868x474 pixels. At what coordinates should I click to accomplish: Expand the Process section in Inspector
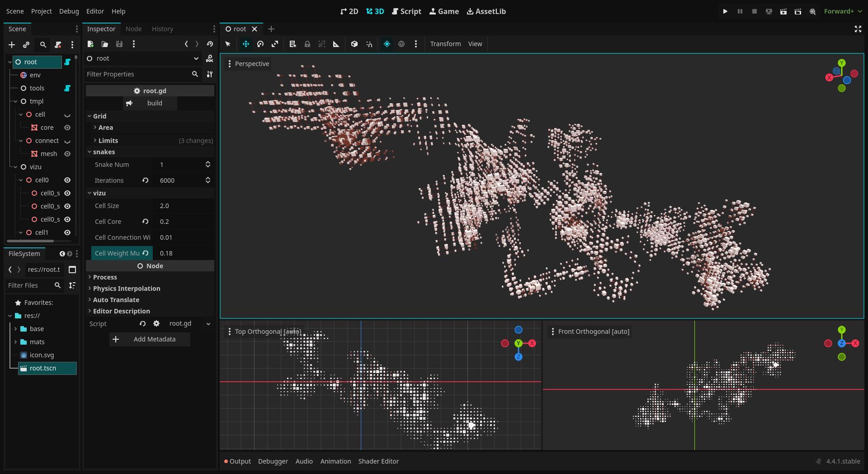coord(105,277)
